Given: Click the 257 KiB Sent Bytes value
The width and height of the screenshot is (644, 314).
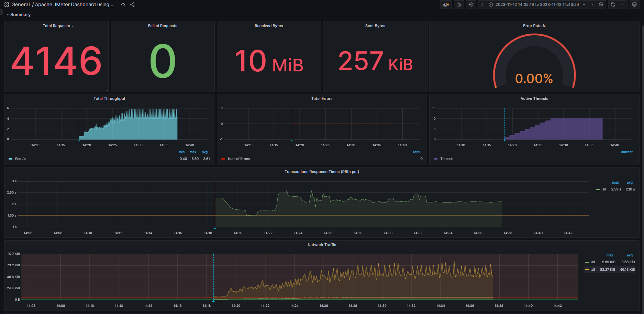Looking at the screenshot, I should 375,61.
